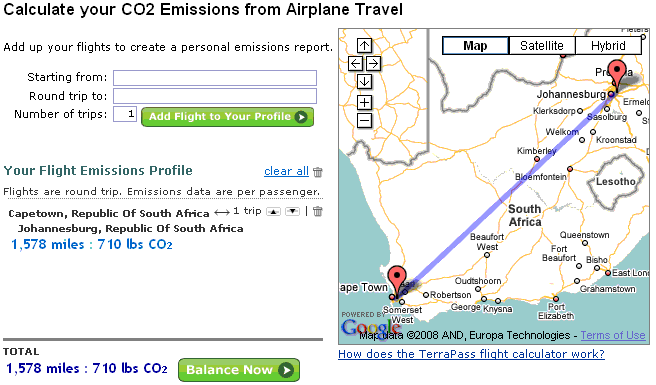
Task: Select the Map view tab
Action: coord(475,46)
